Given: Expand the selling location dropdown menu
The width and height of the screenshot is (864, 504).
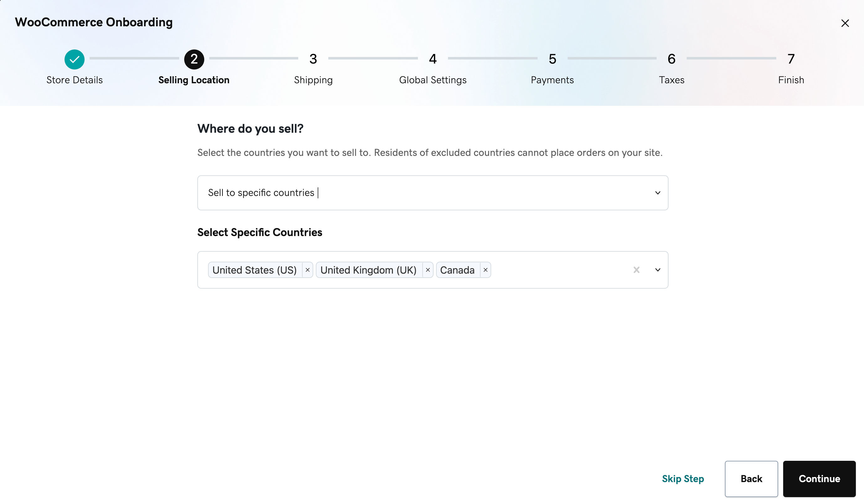Looking at the screenshot, I should [658, 193].
